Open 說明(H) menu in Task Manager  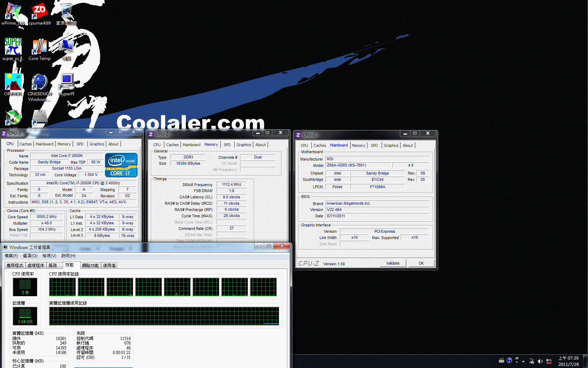coord(68,256)
